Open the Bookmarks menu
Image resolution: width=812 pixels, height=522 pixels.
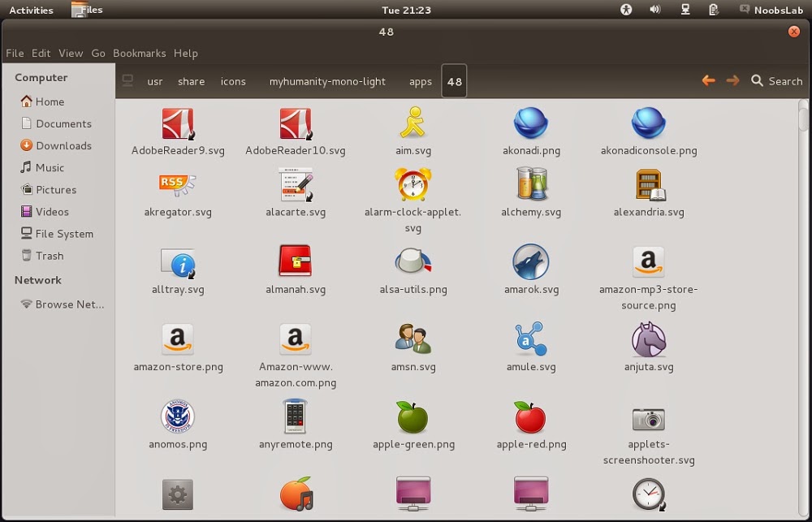(x=140, y=54)
